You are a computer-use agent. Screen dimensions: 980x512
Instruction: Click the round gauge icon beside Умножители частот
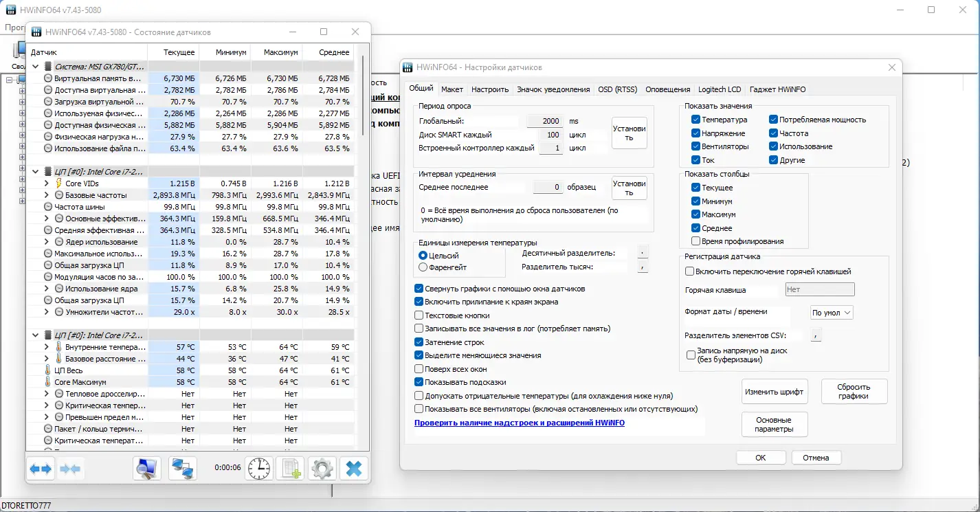coord(59,312)
